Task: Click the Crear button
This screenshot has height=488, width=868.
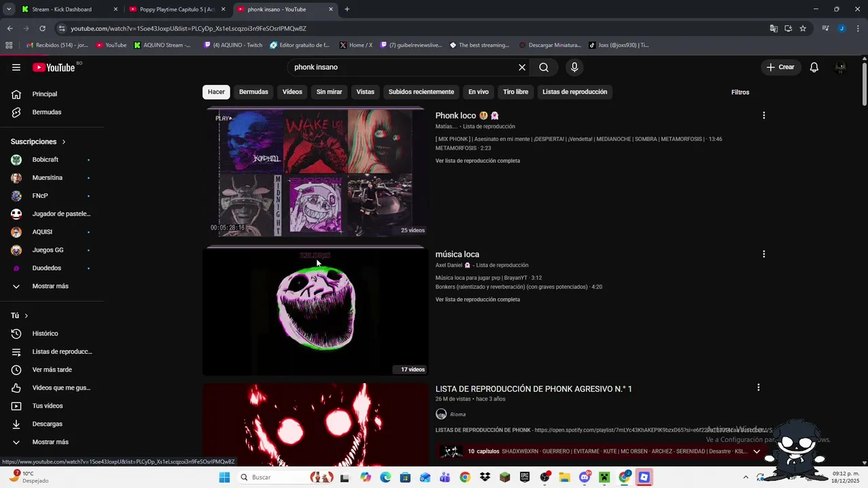Action: point(781,67)
